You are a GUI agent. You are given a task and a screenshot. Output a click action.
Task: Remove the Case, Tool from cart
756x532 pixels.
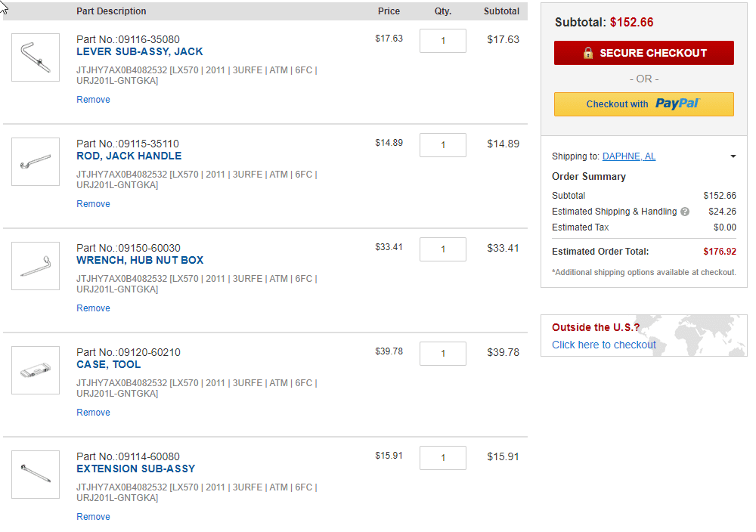[93, 413]
